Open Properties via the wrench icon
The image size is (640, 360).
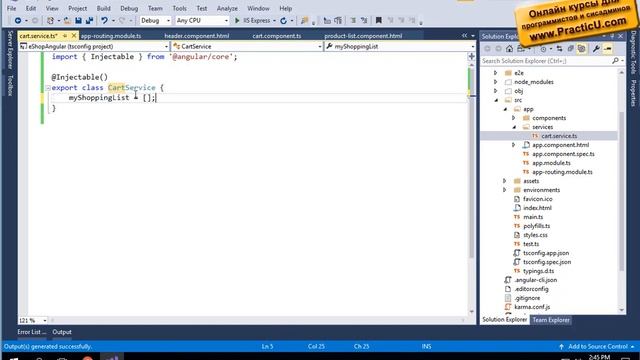(x=596, y=49)
